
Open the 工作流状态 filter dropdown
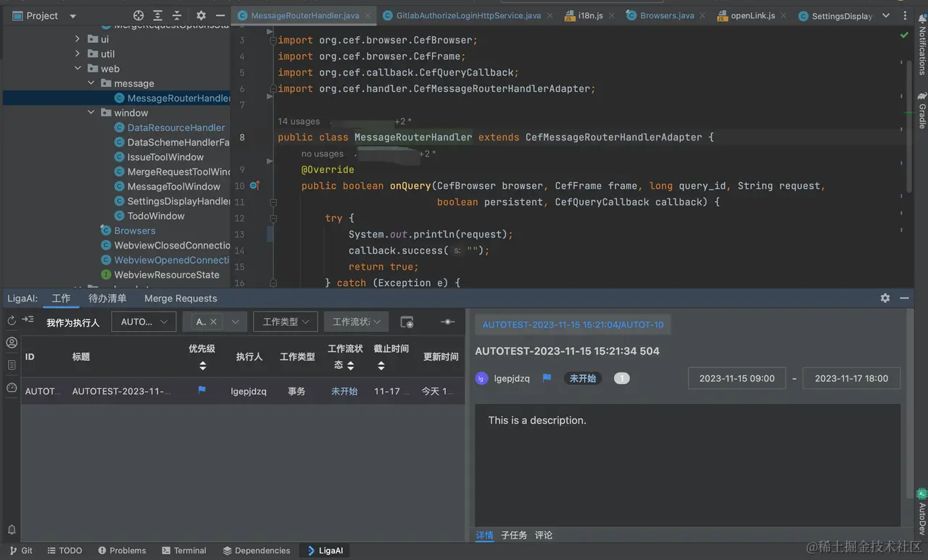coord(356,322)
